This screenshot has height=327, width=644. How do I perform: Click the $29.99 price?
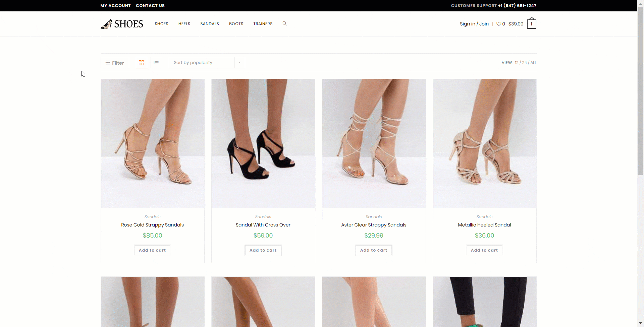point(374,236)
